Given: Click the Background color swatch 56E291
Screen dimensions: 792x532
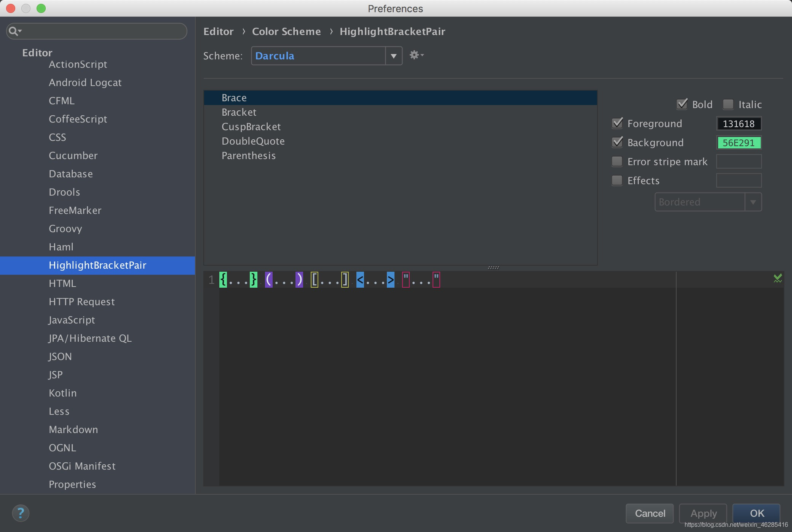Looking at the screenshot, I should point(739,142).
